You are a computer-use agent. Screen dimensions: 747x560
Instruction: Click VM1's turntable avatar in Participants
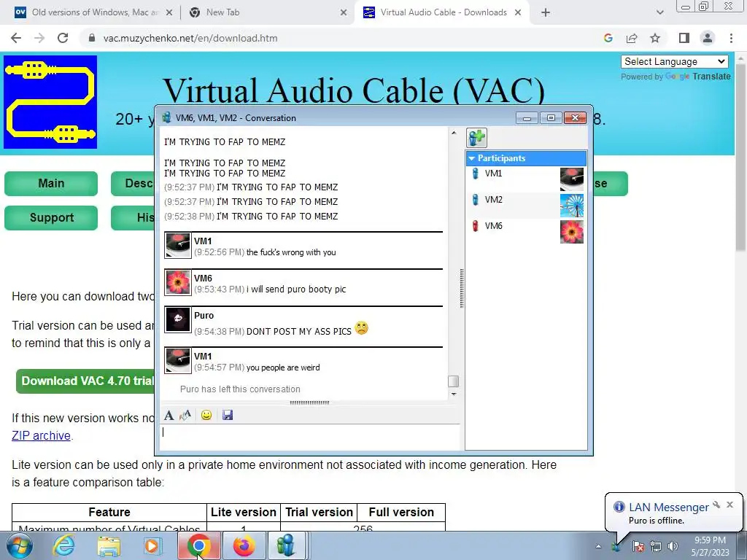click(572, 179)
